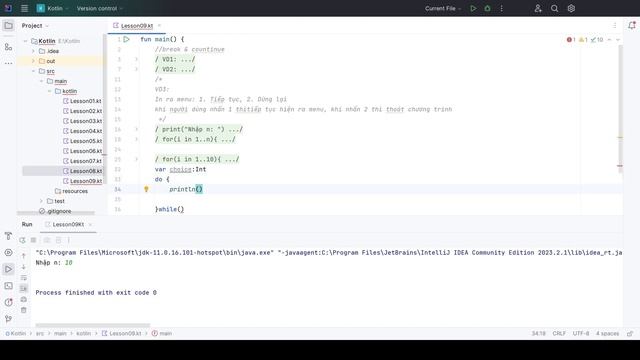Click the run gutter icon beside main
Image resolution: width=640 pixels, height=360 pixels.
tap(127, 39)
